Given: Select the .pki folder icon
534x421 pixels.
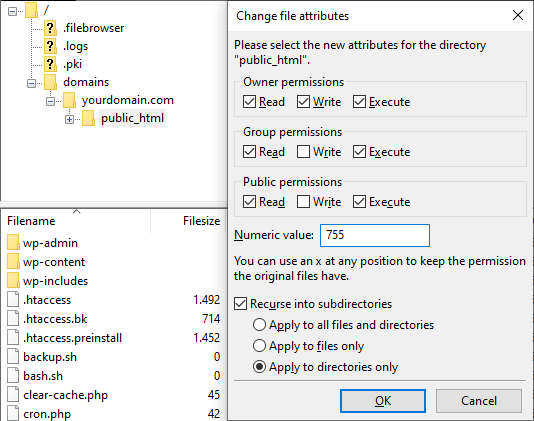Looking at the screenshot, I should tap(50, 64).
